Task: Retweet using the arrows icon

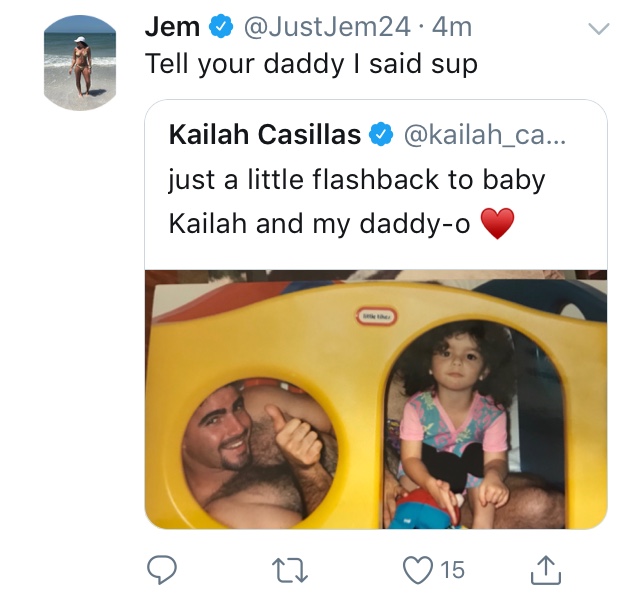Action: (290, 570)
